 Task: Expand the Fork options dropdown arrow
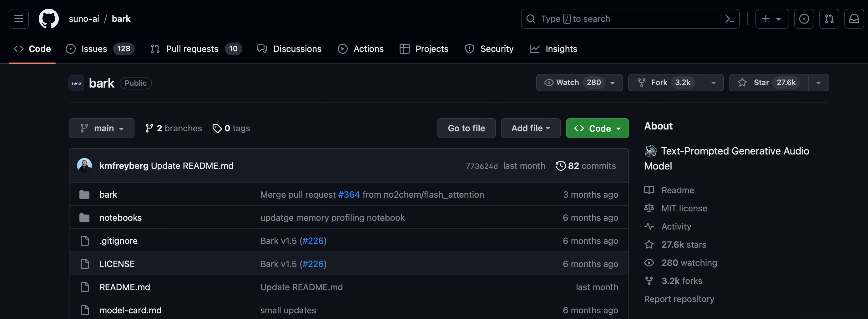tap(713, 83)
